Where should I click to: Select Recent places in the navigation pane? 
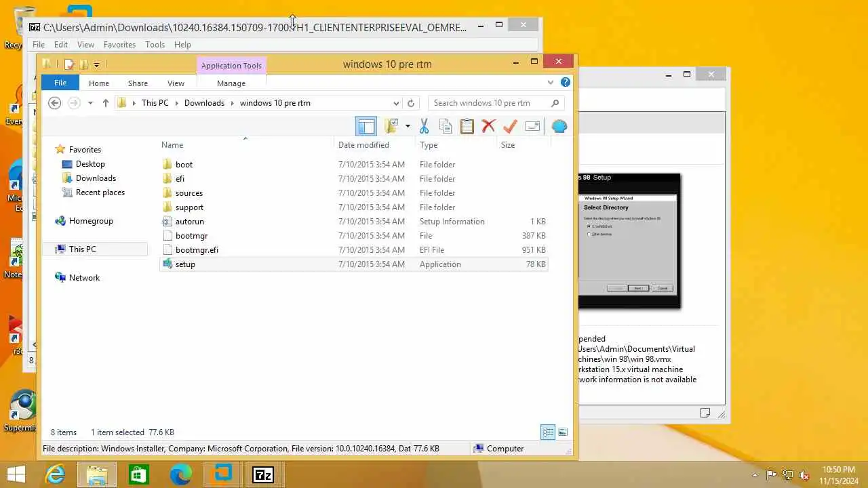[x=100, y=192]
